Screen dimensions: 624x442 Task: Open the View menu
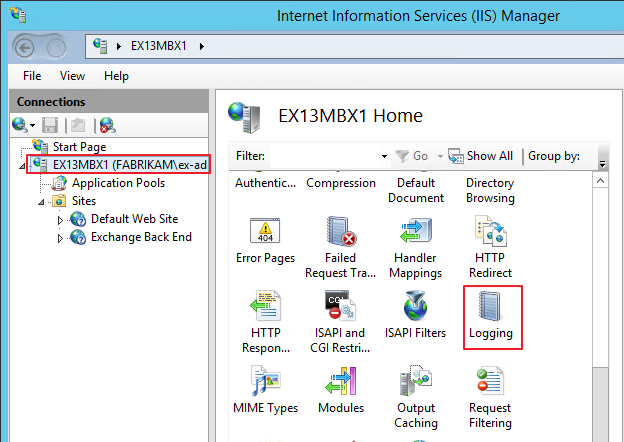pyautogui.click(x=72, y=76)
